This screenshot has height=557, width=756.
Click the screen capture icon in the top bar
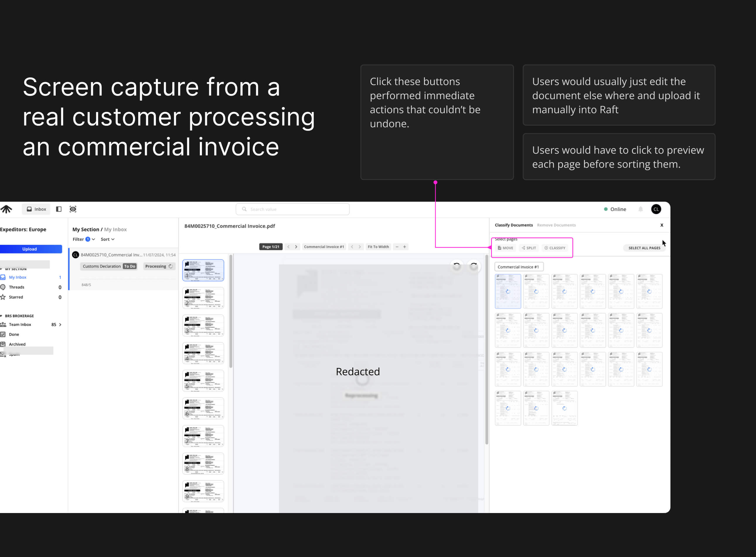[x=73, y=209]
